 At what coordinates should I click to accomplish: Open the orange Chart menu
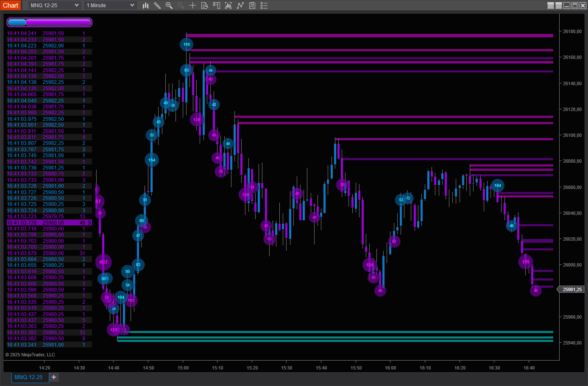pyautogui.click(x=11, y=6)
